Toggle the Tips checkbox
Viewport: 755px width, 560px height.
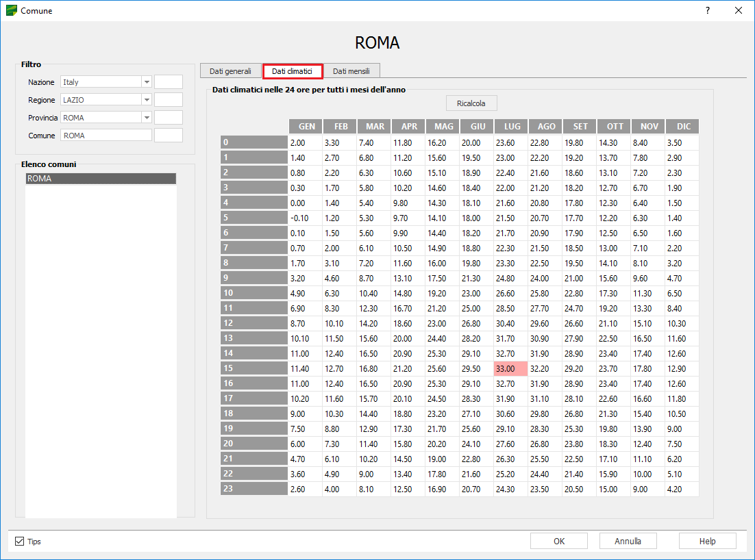[20, 542]
